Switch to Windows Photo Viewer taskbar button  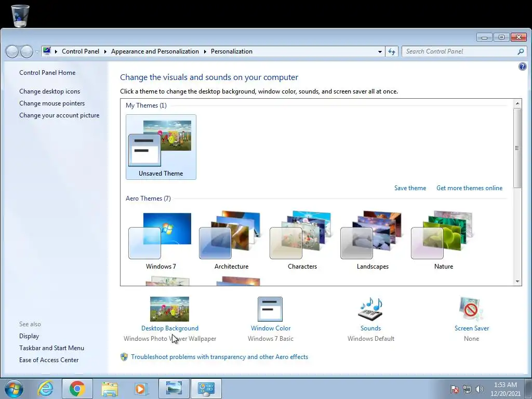pyautogui.click(x=174, y=389)
